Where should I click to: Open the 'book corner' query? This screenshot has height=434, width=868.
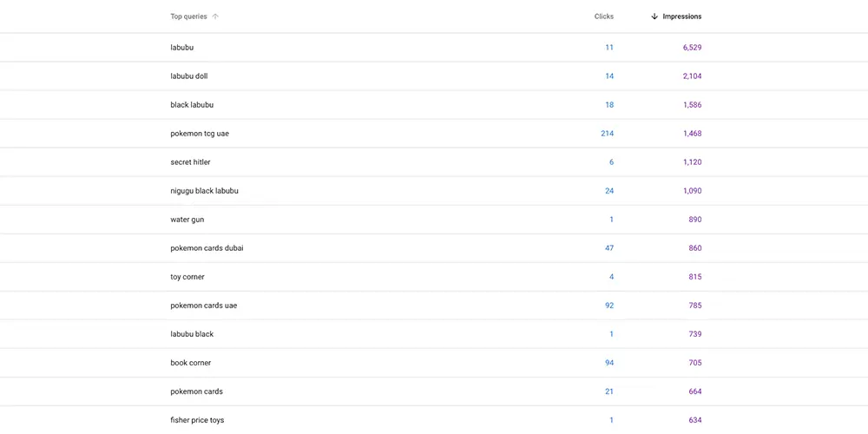pos(190,363)
